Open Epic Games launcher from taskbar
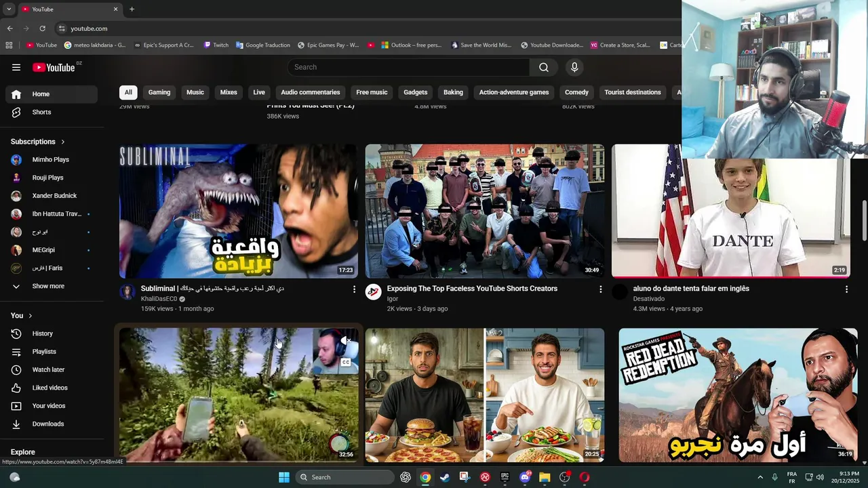Viewport: 868px width, 488px height. click(505, 477)
